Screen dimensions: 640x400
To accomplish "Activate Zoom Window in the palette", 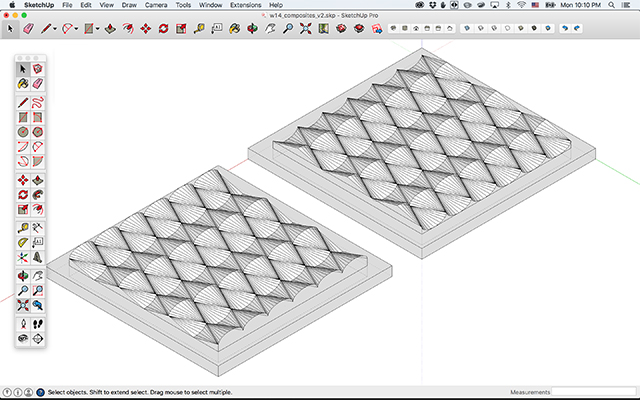I will click(38, 291).
